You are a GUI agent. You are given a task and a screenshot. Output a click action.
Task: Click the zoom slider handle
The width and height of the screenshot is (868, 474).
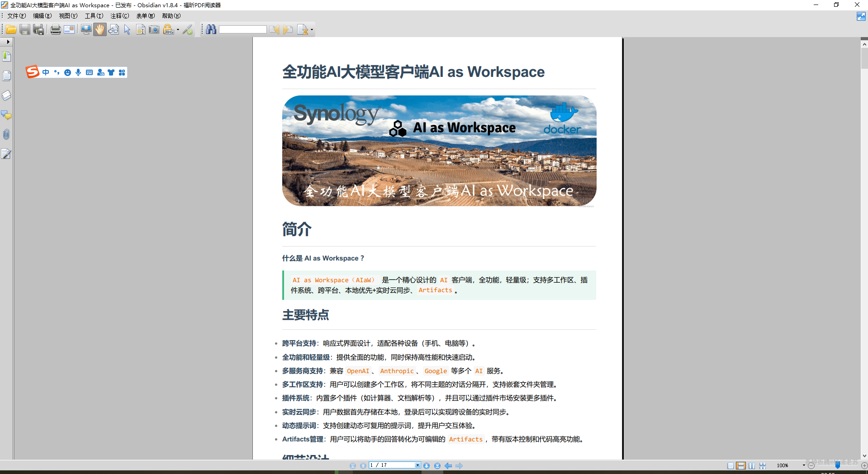[838, 465]
